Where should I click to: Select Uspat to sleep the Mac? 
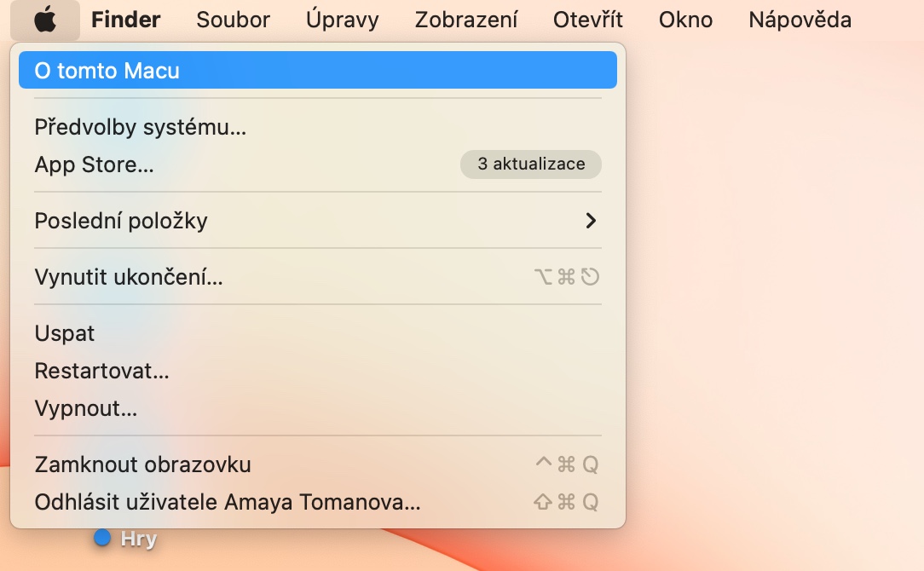318,333
